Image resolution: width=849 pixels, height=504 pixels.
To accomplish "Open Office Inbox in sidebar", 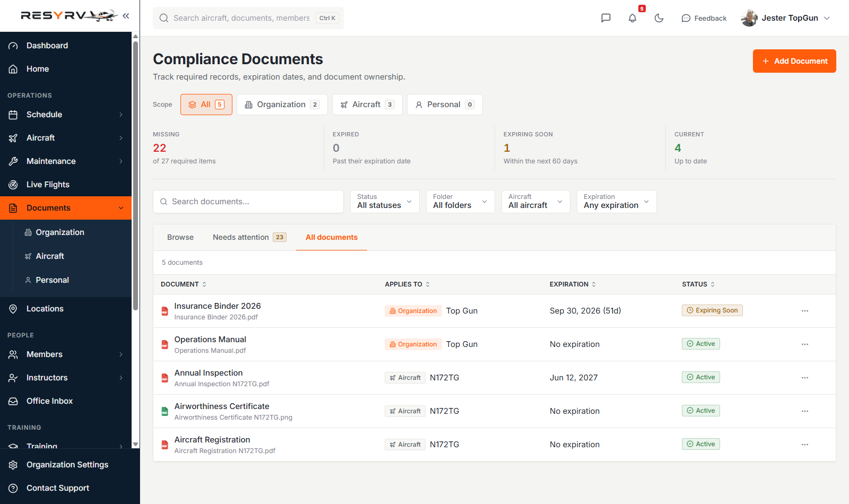I will pos(66,401).
